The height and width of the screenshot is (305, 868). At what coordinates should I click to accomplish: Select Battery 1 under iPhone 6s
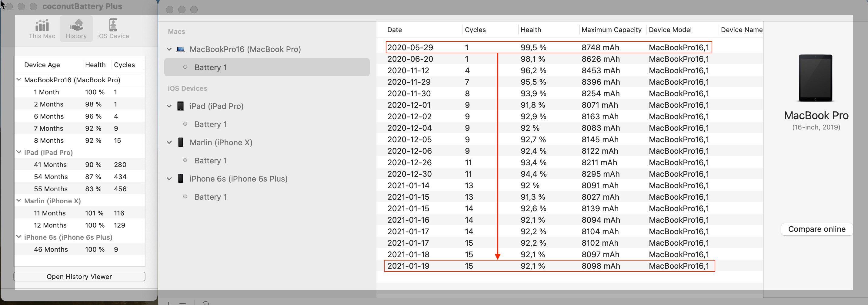point(267,197)
